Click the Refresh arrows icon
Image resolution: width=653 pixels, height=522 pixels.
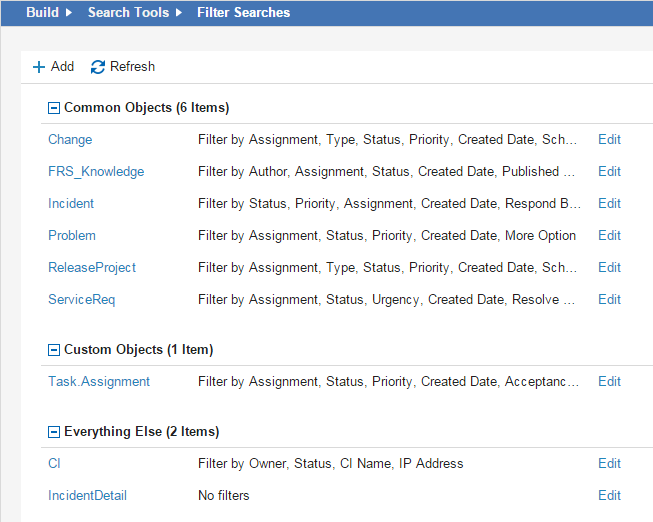point(98,67)
